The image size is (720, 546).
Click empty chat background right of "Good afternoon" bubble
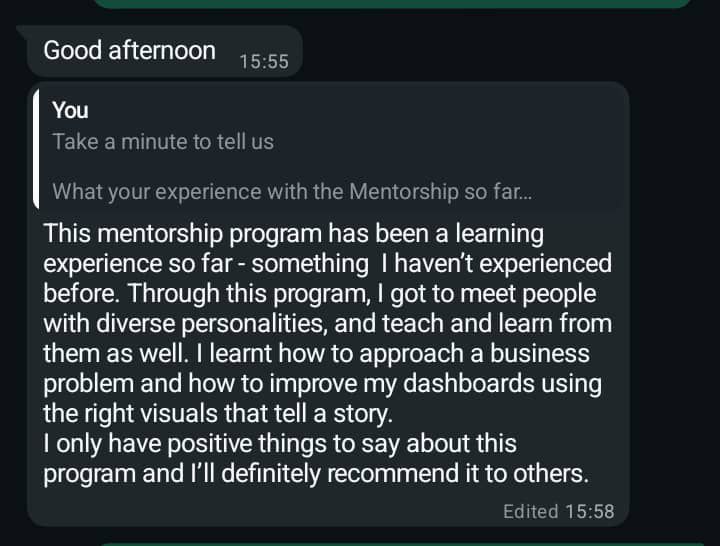[500, 51]
